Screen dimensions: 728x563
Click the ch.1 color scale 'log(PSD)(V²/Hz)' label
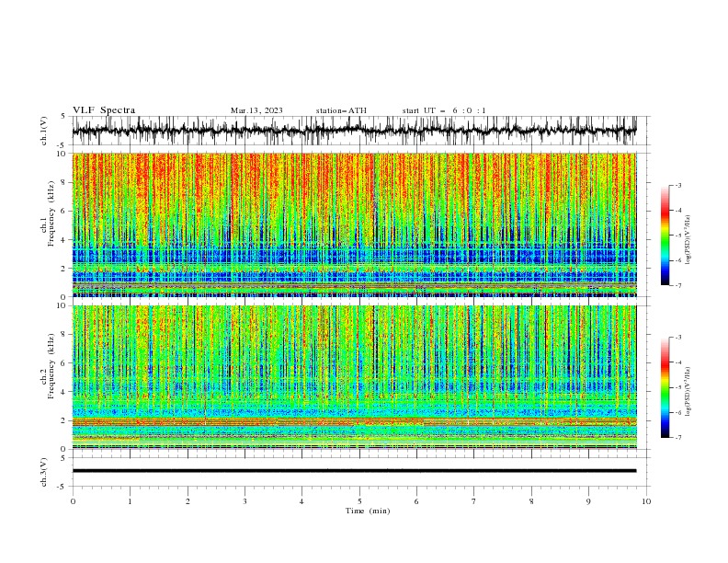click(688, 240)
